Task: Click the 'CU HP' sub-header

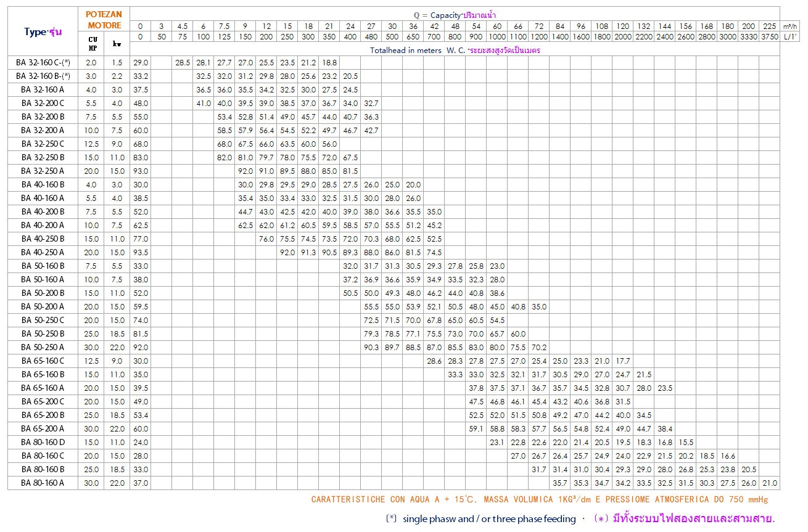Action: (x=93, y=43)
